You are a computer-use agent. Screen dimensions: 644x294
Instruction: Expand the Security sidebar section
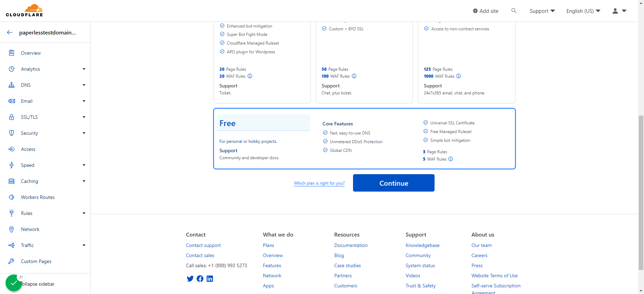click(x=84, y=133)
